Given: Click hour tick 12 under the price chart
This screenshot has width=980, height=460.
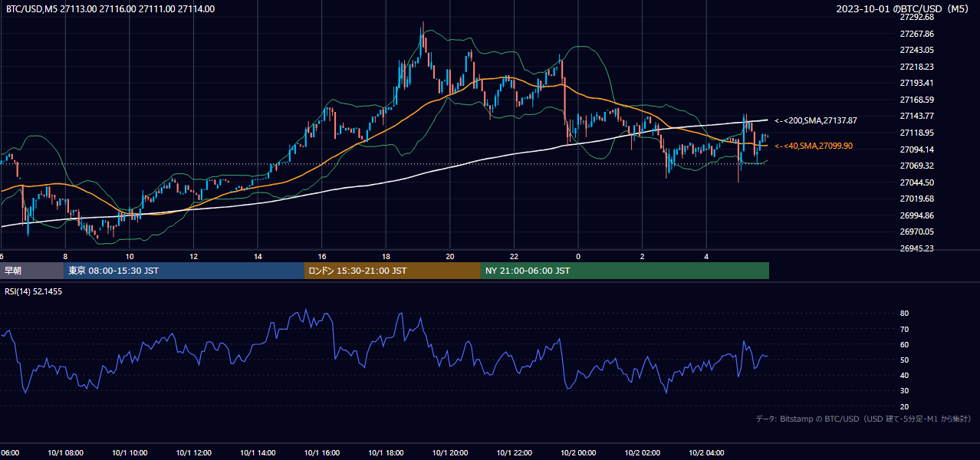Looking at the screenshot, I should point(193,256).
